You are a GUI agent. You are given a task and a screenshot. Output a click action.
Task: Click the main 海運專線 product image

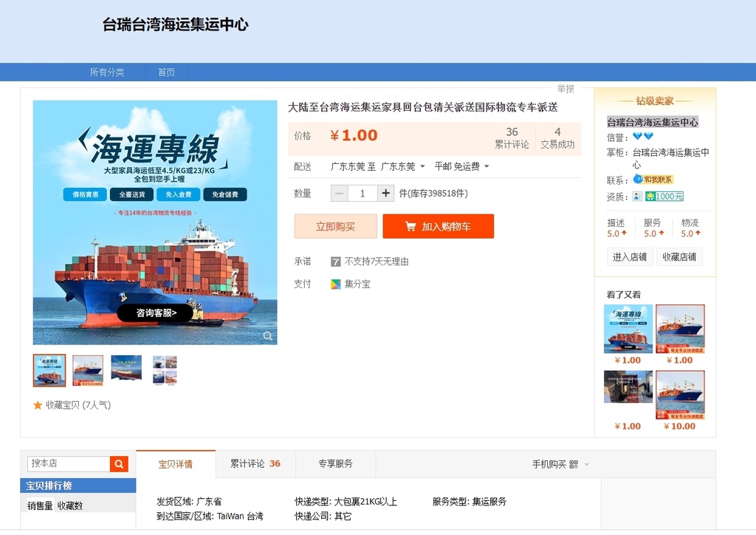(x=155, y=222)
